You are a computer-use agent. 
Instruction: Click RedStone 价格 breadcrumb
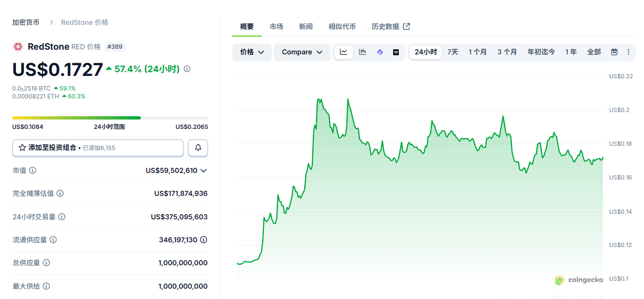pyautogui.click(x=85, y=22)
